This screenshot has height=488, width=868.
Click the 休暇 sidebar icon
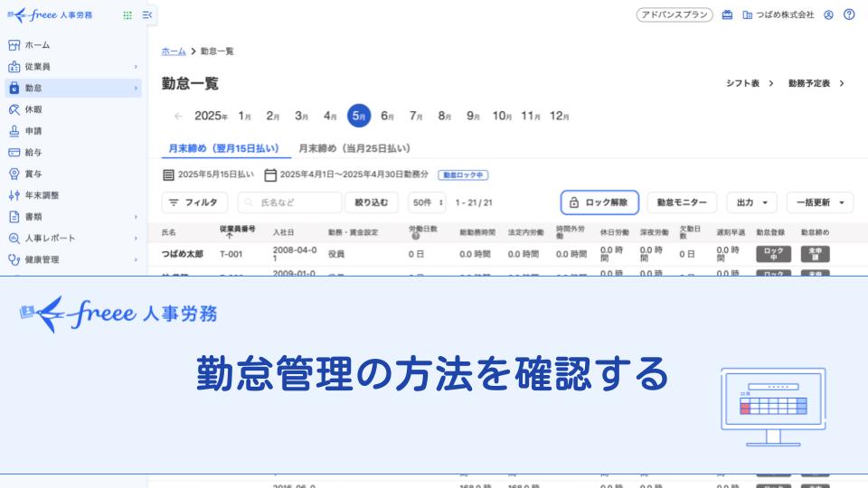click(x=14, y=109)
